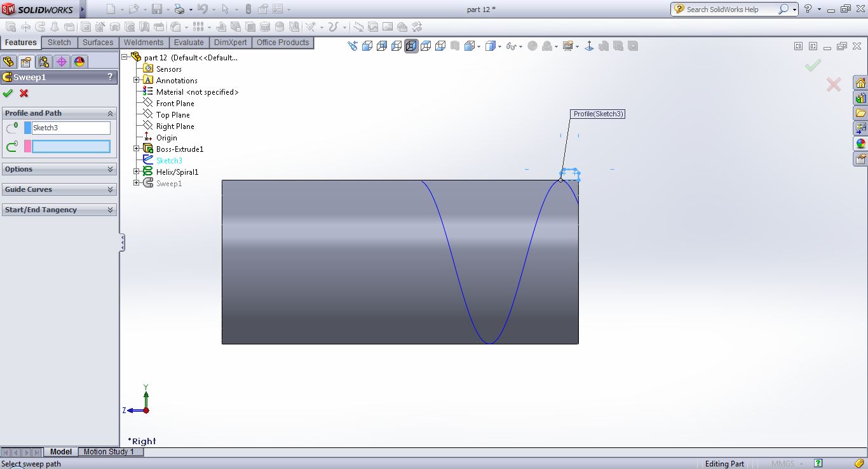
Task: Select the front view orientation cube
Action: [367, 46]
